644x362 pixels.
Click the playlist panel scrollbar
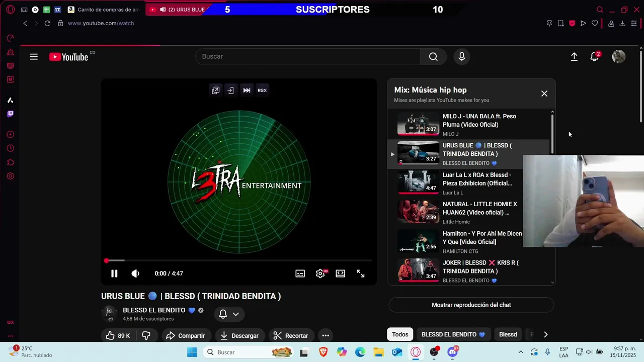pyautogui.click(x=552, y=133)
